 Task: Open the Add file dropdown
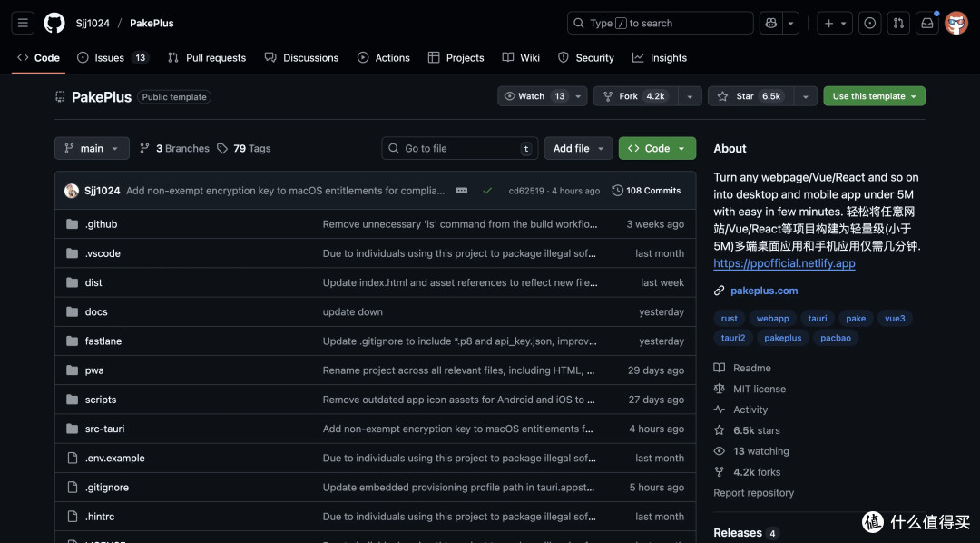coord(578,148)
